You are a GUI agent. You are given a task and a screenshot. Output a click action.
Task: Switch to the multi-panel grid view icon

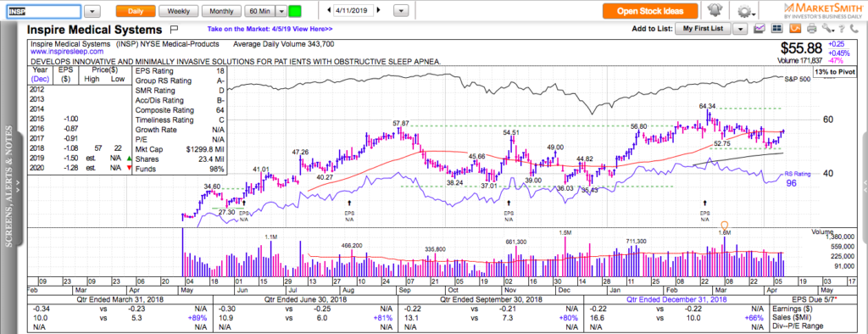[x=777, y=28]
